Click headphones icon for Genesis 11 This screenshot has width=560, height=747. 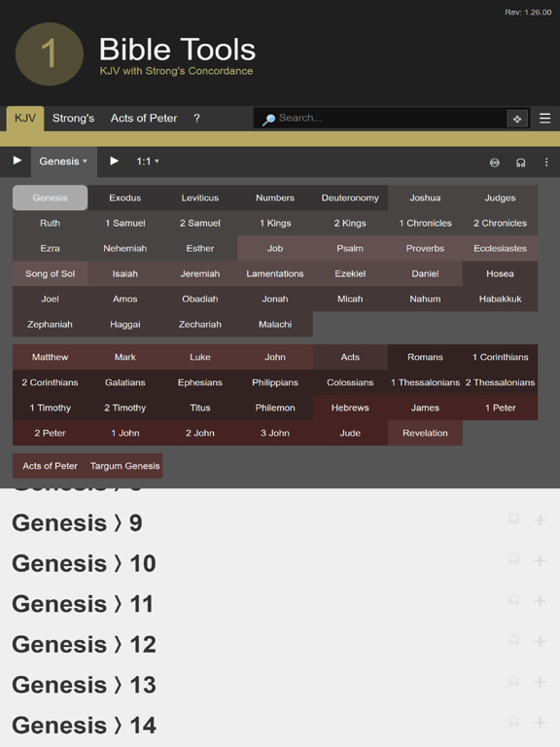(513, 600)
